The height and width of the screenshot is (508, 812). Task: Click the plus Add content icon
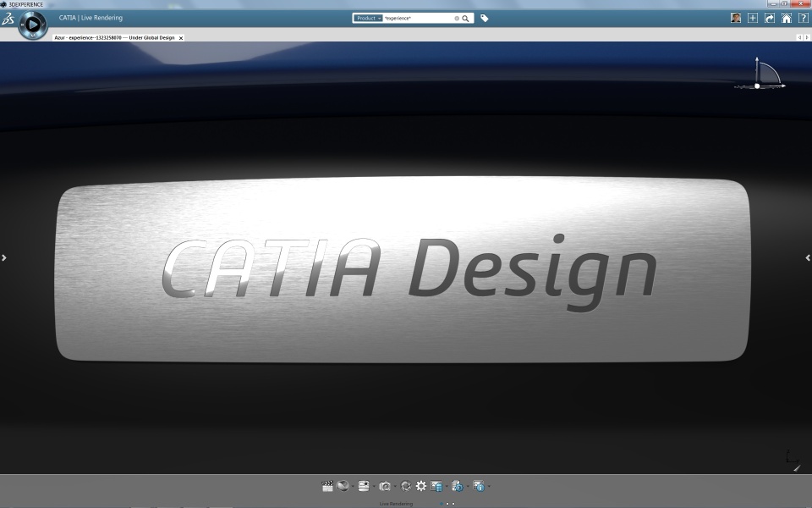point(753,18)
